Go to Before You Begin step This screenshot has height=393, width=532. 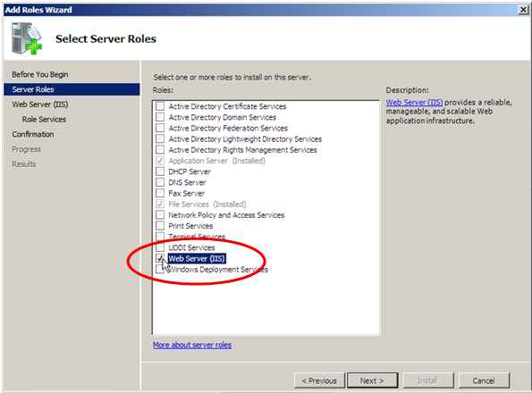(x=40, y=74)
